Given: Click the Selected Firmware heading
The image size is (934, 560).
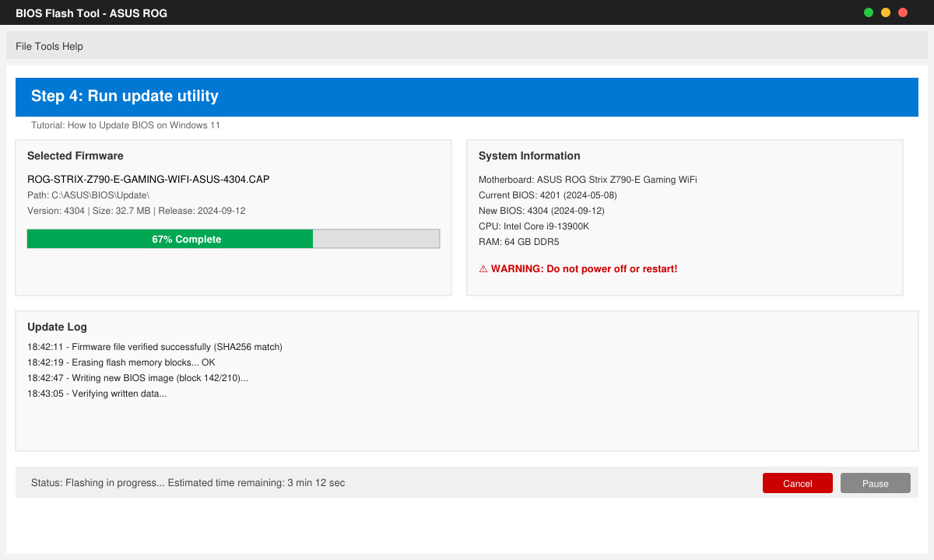Looking at the screenshot, I should [x=75, y=156].
